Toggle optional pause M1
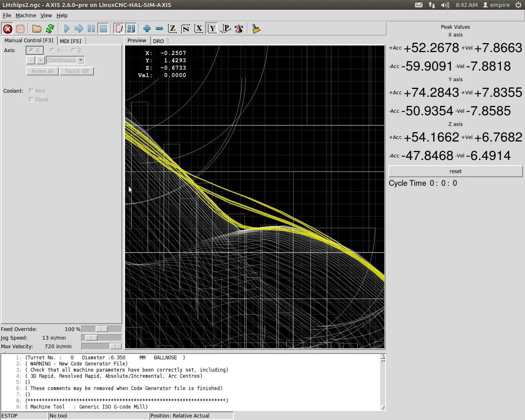The width and height of the screenshot is (525, 420). point(131,29)
